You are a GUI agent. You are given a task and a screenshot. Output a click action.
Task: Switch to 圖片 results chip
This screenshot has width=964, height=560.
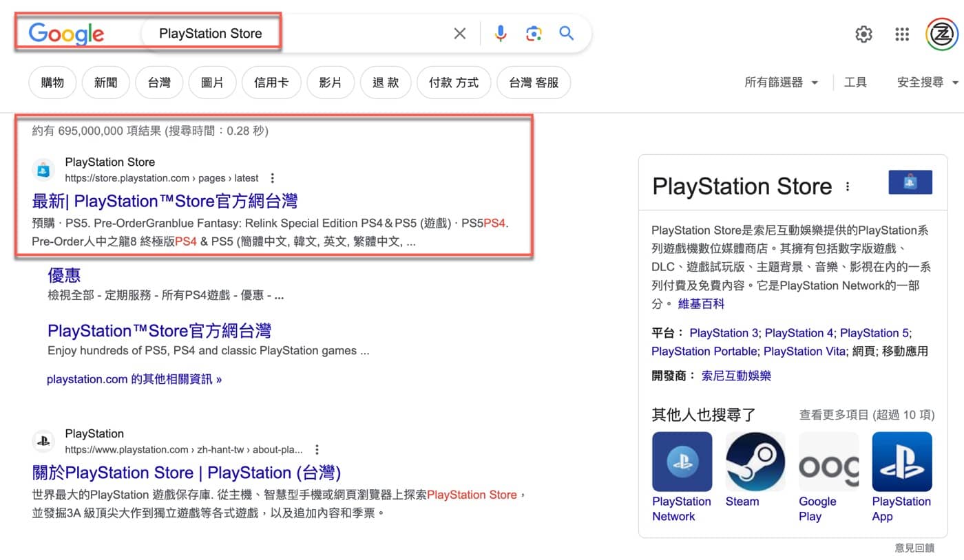click(x=212, y=83)
